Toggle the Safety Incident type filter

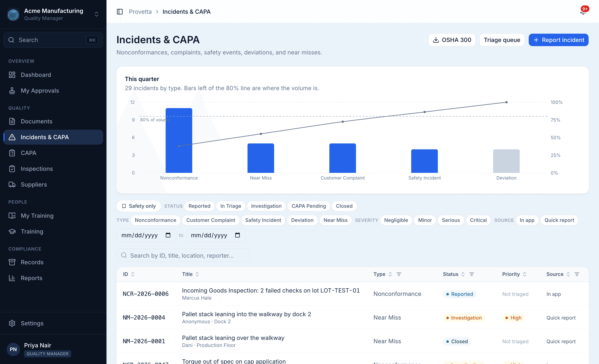pyautogui.click(x=263, y=220)
